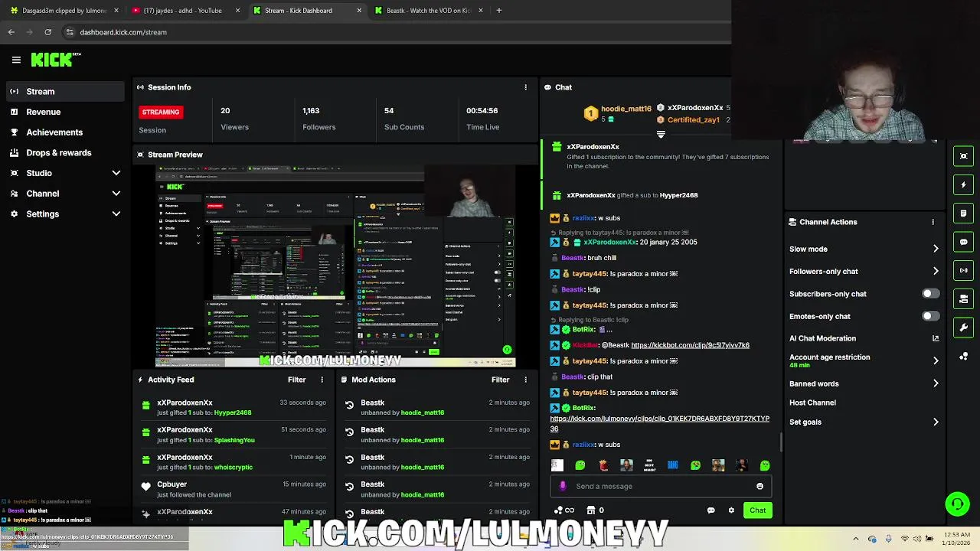The height and width of the screenshot is (551, 980).
Task: Click purple microphone icon in message box
Action: tap(563, 486)
